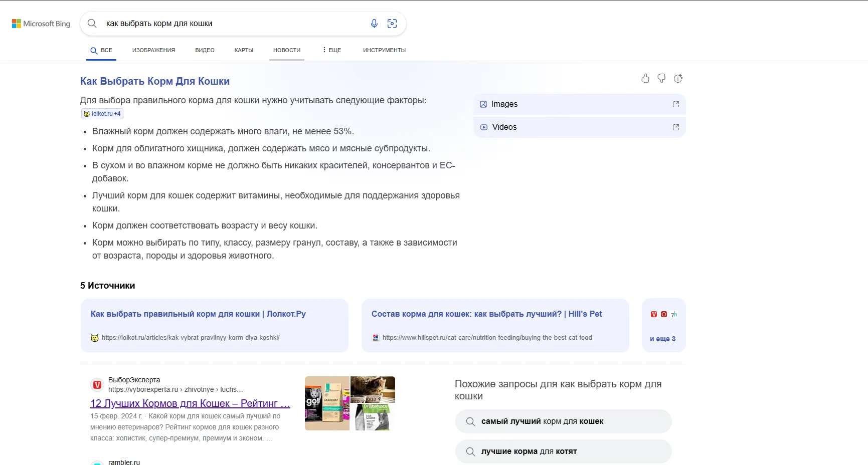Start voice search with the microphone icon
Screen dimensions: 868x465
pos(374,23)
